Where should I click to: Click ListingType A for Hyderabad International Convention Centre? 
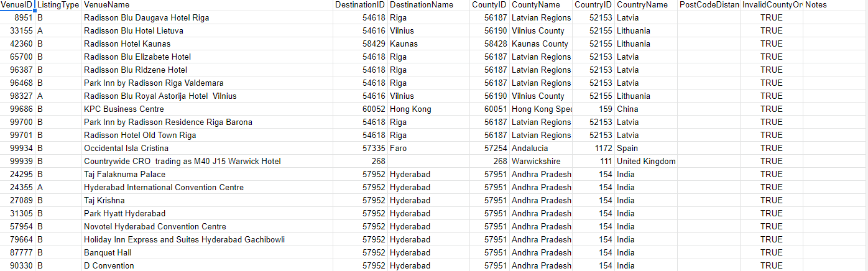[x=58, y=187]
